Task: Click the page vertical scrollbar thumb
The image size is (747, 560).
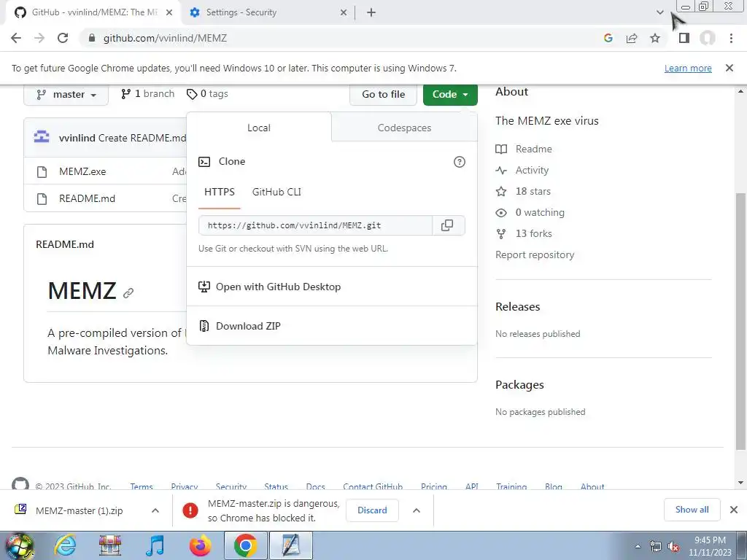Action: (x=740, y=322)
